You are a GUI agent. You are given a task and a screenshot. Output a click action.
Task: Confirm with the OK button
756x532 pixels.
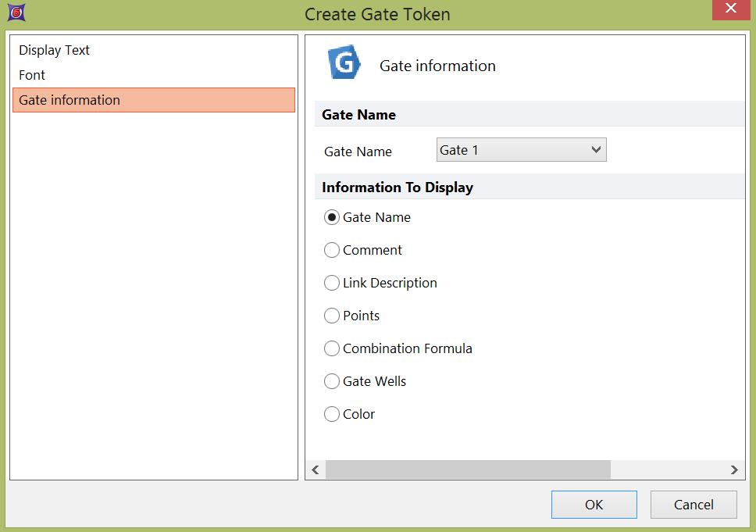click(594, 505)
